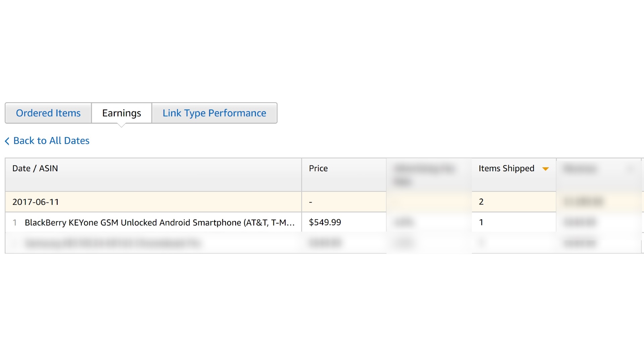Screen dimensions: 644x362
Task: Click the items shipped total of 2
Action: (481, 202)
